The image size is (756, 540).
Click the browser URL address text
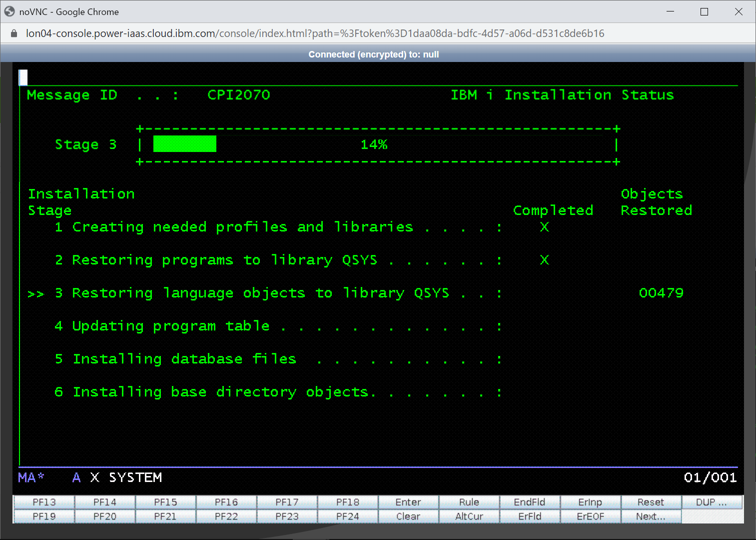click(x=315, y=33)
